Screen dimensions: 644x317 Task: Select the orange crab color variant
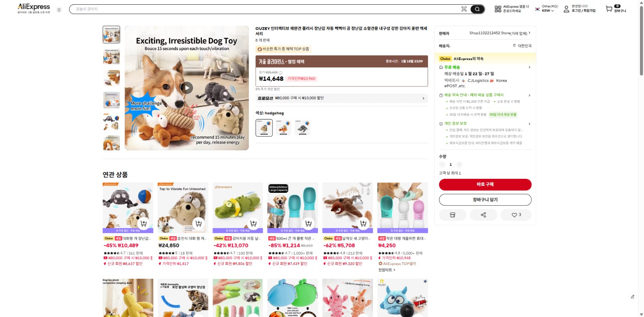[283, 128]
